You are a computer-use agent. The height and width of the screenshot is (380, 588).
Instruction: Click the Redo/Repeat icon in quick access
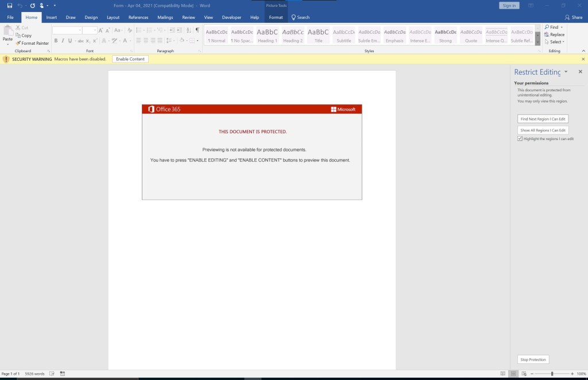click(32, 5)
